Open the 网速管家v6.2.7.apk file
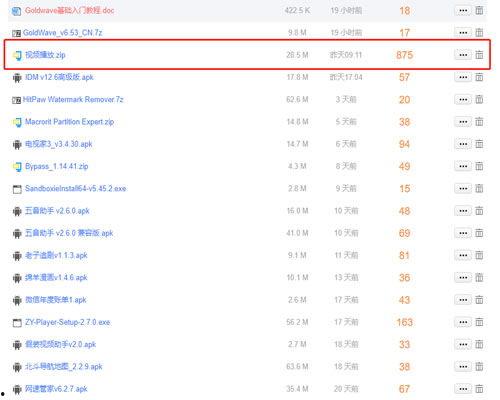 [x=56, y=389]
